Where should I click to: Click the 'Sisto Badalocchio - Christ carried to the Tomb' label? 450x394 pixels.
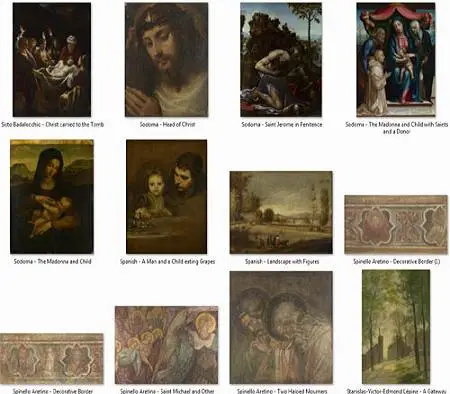tap(52, 124)
